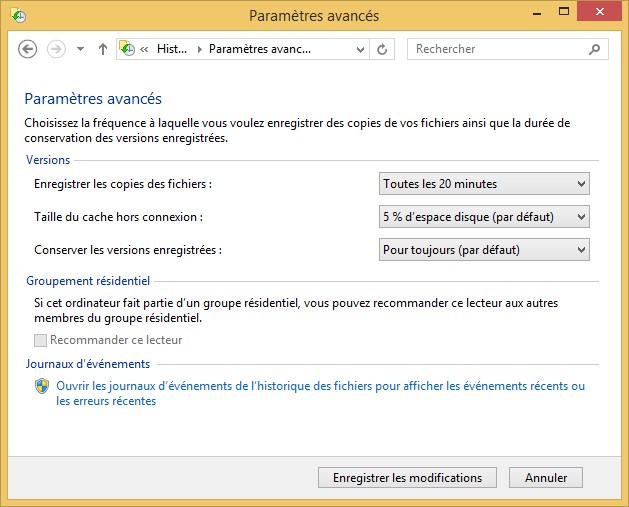The height and width of the screenshot is (507, 629).
Task: Open the address bar history dropdown
Action: point(360,50)
